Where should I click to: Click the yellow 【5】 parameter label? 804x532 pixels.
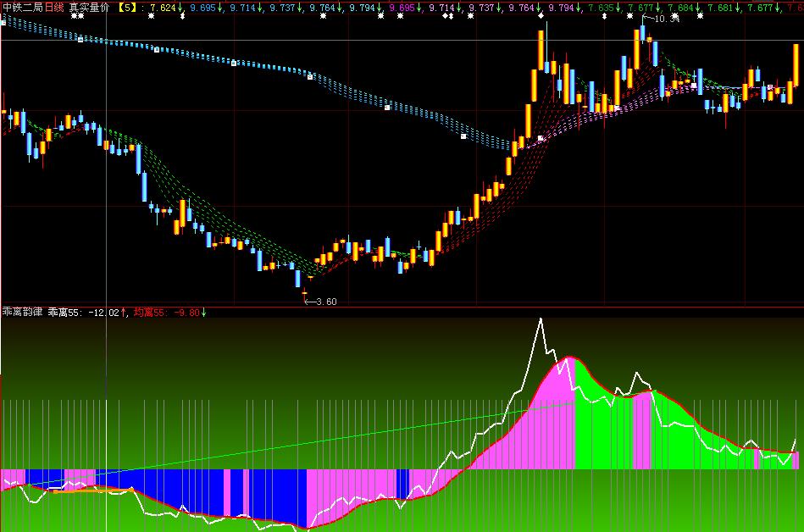tap(127, 7)
